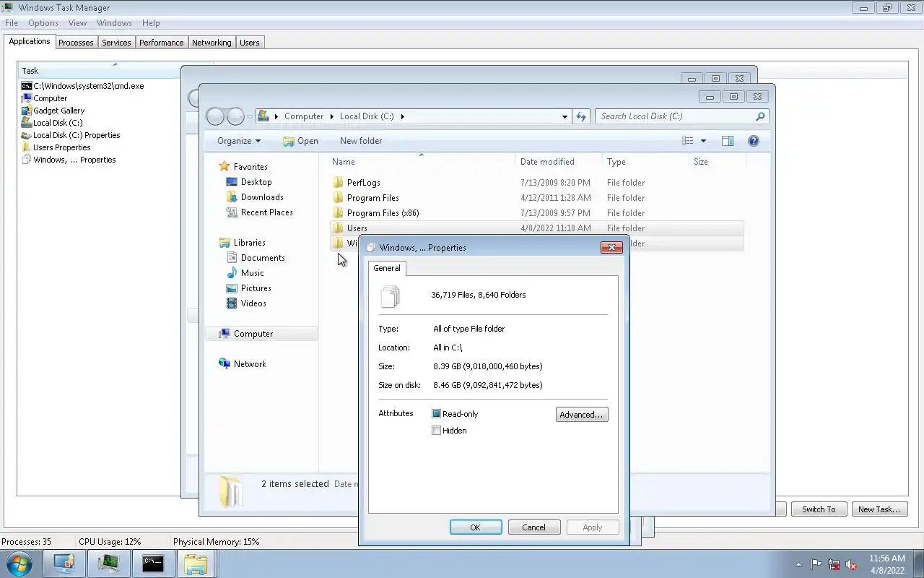Toggle the Read-only attribute checkbox

point(436,414)
